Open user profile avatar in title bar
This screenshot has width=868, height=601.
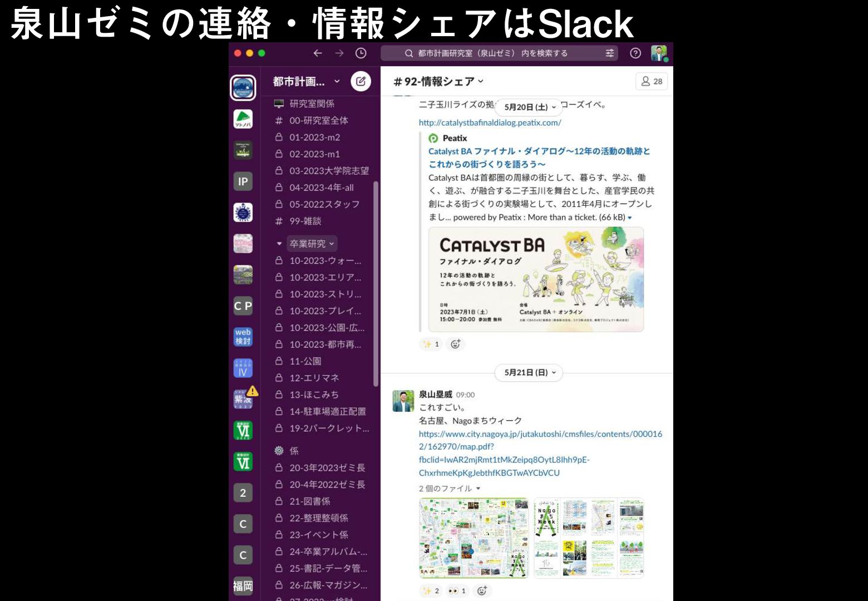pyautogui.click(x=659, y=53)
